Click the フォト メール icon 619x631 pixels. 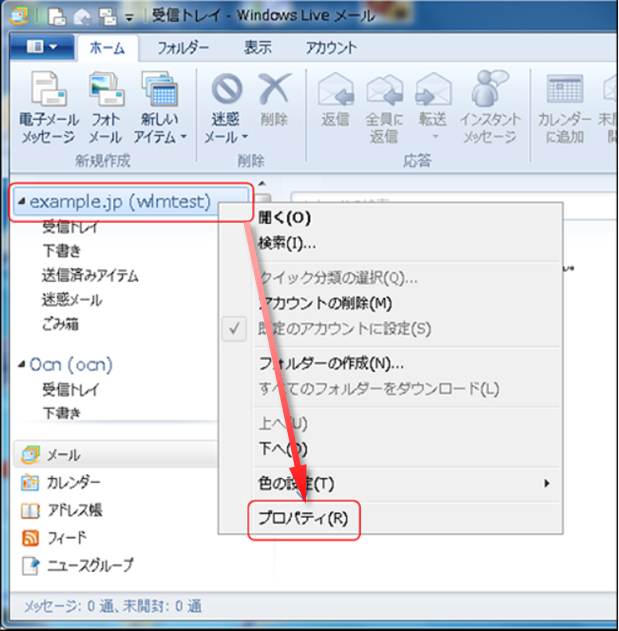pos(106,89)
